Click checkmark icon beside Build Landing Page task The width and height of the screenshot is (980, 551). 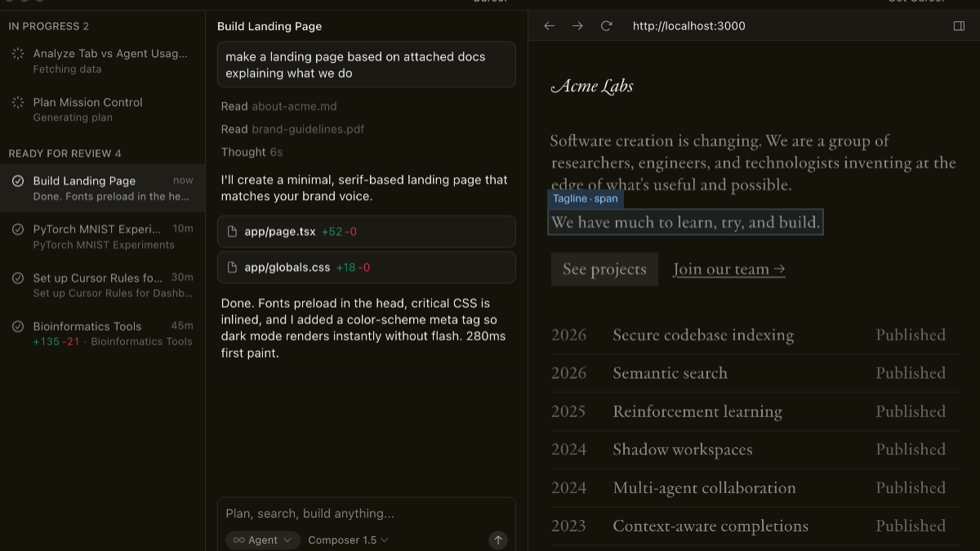coord(18,181)
